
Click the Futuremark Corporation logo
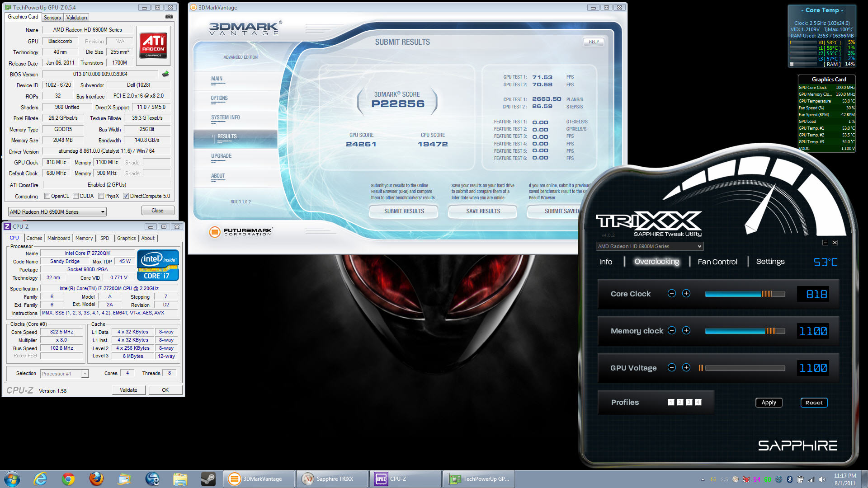241,232
